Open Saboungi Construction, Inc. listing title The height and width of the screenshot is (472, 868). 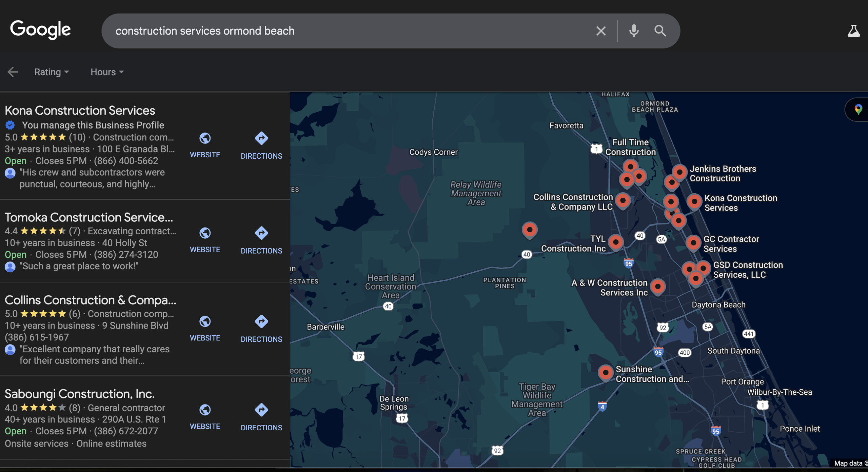click(x=80, y=394)
